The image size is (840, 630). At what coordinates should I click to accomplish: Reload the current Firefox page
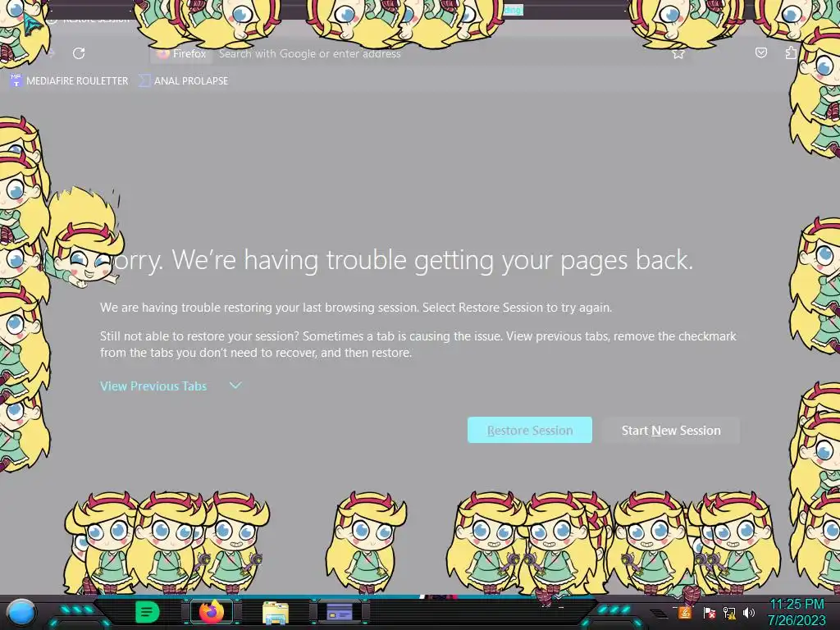coord(79,53)
